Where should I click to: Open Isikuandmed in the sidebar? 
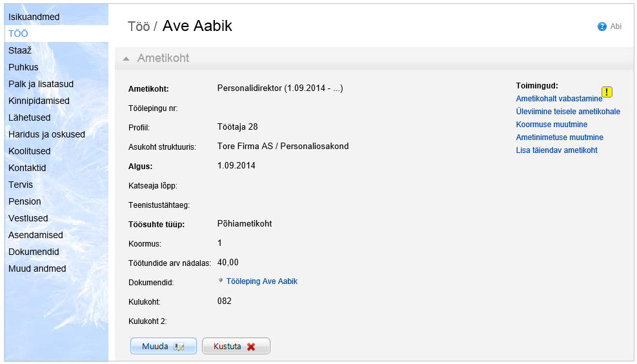pyautogui.click(x=34, y=17)
